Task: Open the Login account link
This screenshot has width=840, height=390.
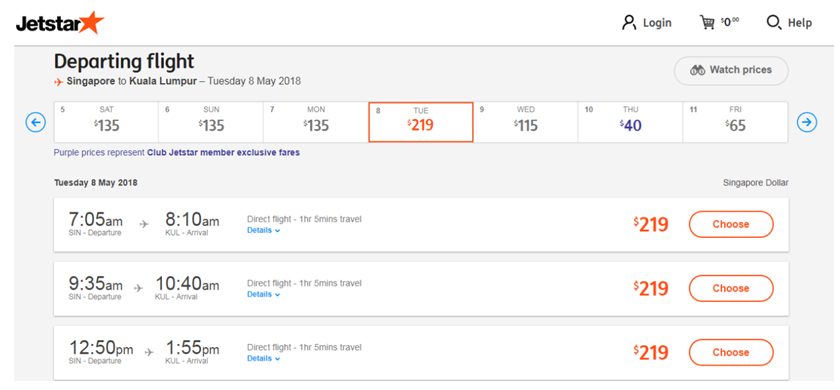Action: pos(647,23)
